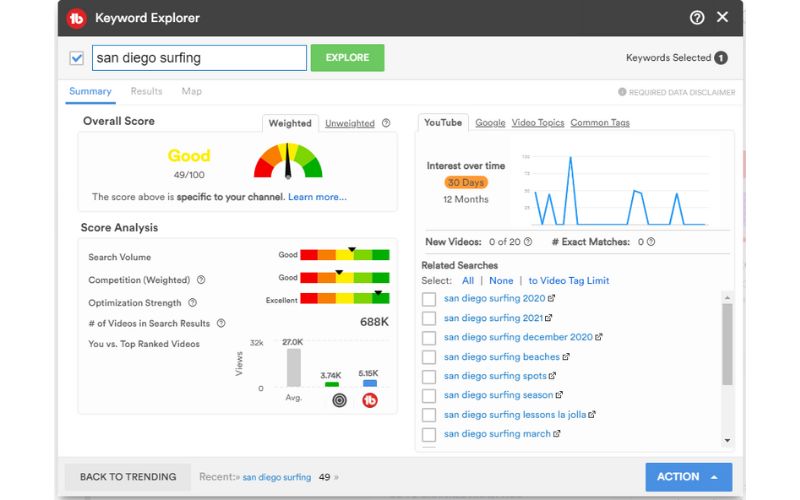Switch to the Map tab
The width and height of the screenshot is (800, 500).
(x=191, y=91)
